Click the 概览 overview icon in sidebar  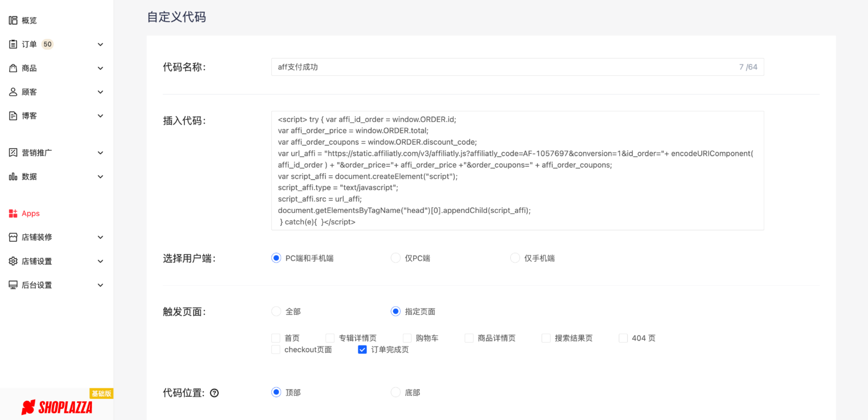click(x=13, y=20)
